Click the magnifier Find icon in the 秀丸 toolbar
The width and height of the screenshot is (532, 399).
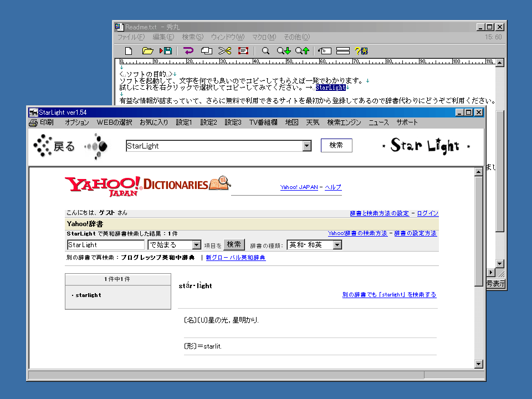[x=265, y=51]
